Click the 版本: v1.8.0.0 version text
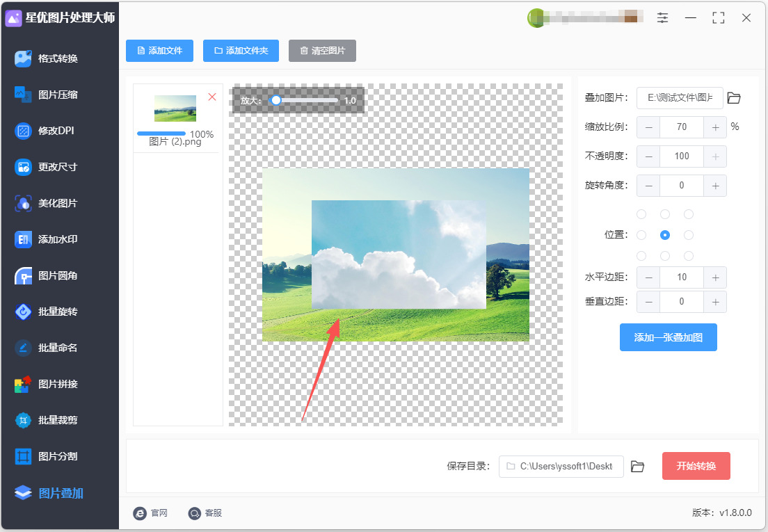Image resolution: width=768 pixels, height=532 pixels. coord(722,513)
